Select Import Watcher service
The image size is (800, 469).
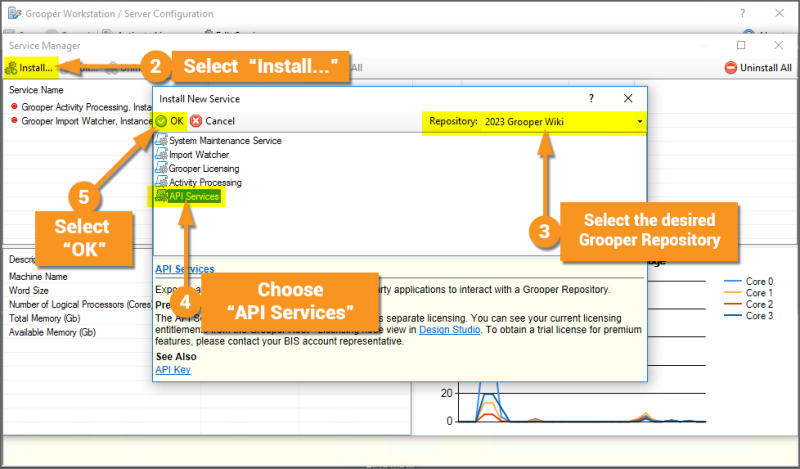point(199,154)
